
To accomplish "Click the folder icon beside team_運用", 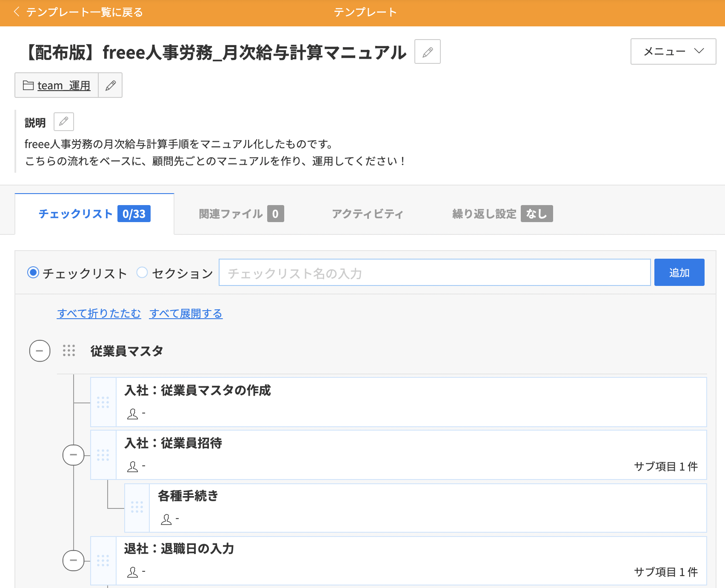I will 29,86.
